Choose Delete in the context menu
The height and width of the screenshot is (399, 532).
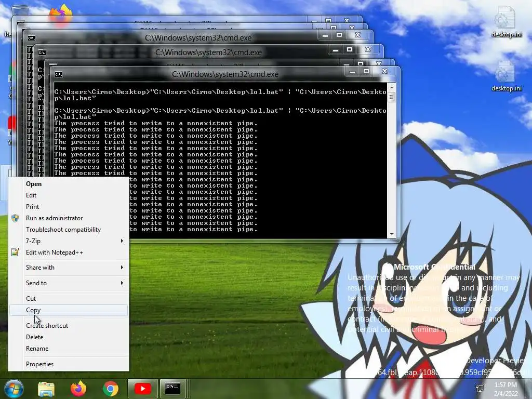(x=69, y=337)
